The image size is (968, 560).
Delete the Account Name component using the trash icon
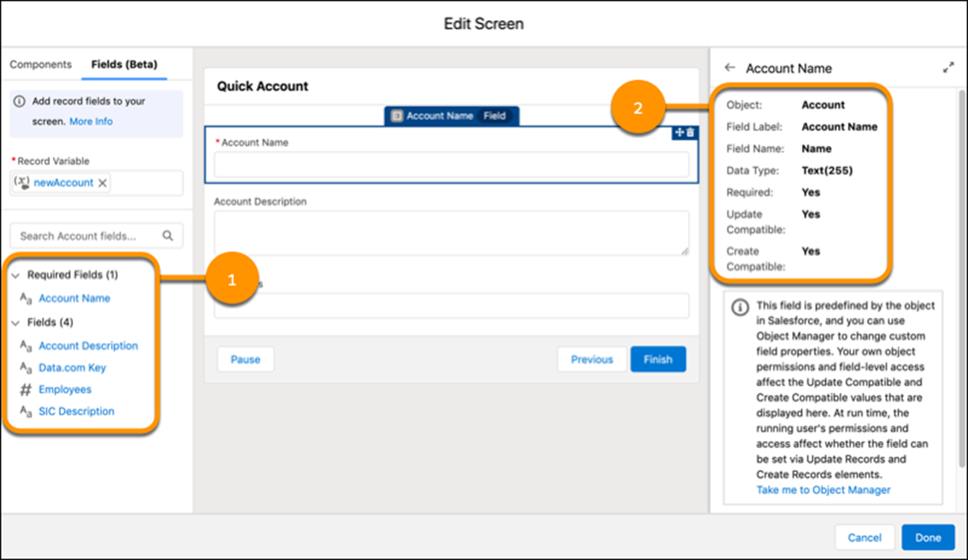point(688,133)
